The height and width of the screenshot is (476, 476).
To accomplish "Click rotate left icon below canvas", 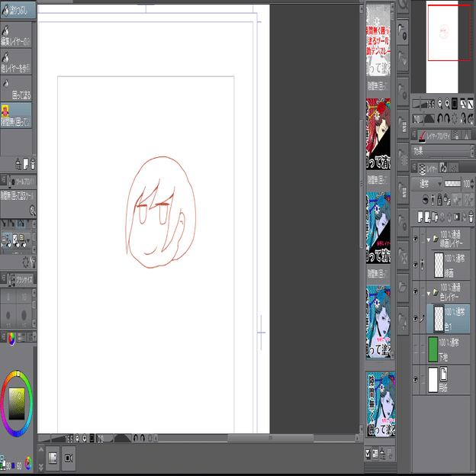I will (135, 438).
